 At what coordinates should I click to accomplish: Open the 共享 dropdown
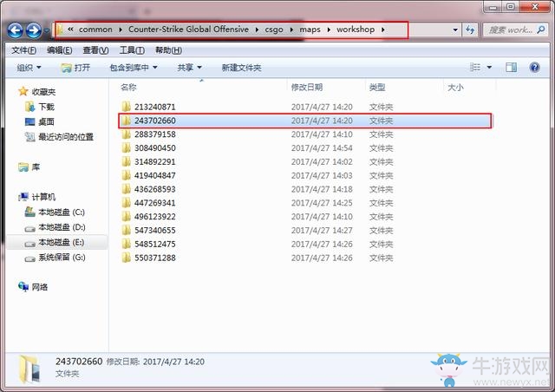[189, 68]
